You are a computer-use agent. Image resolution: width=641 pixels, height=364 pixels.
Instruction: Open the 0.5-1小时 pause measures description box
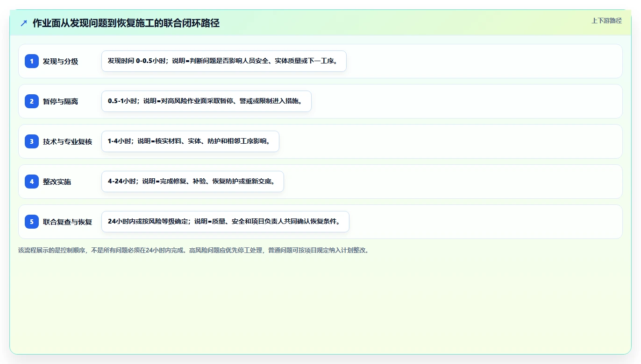pos(206,101)
